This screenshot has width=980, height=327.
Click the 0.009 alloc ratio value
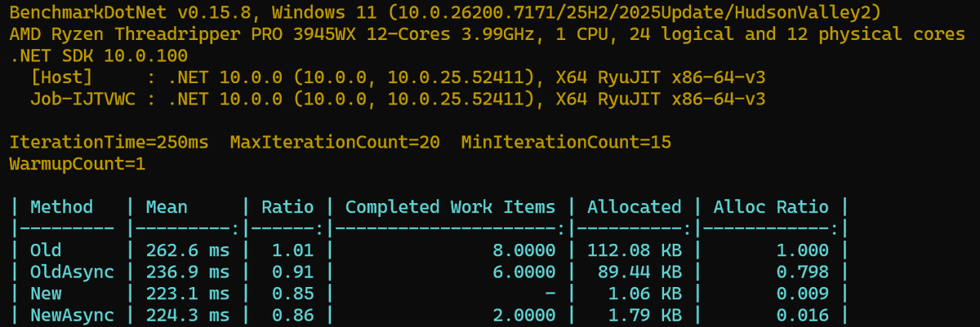click(x=802, y=294)
